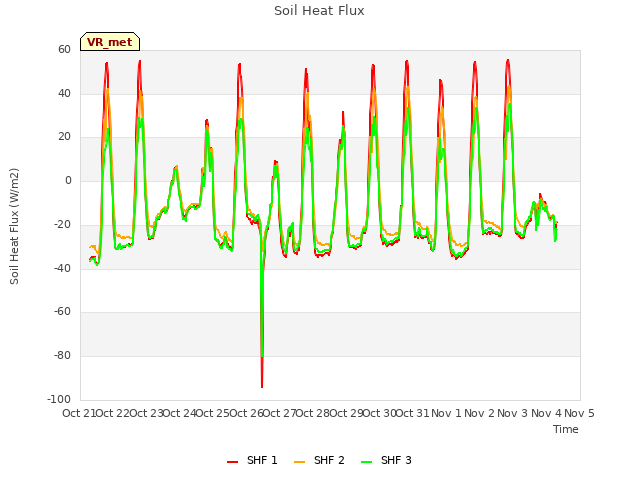This screenshot has height=480, width=640.
Task: Click the -80 y-axis tick label
Action: coord(62,356)
